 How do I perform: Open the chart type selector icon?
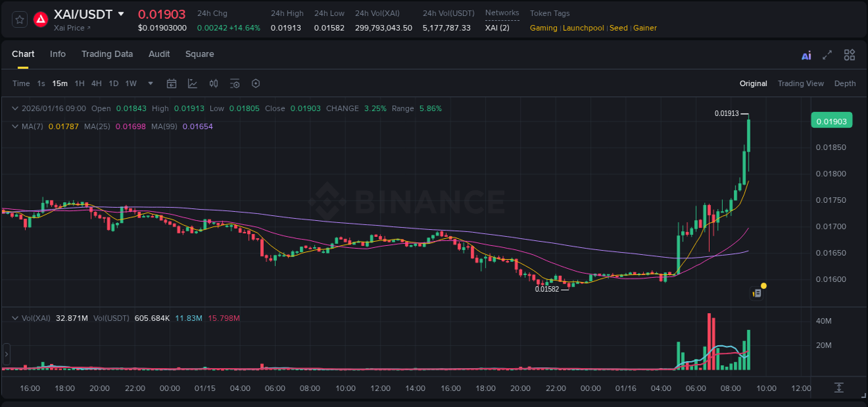[x=192, y=83]
